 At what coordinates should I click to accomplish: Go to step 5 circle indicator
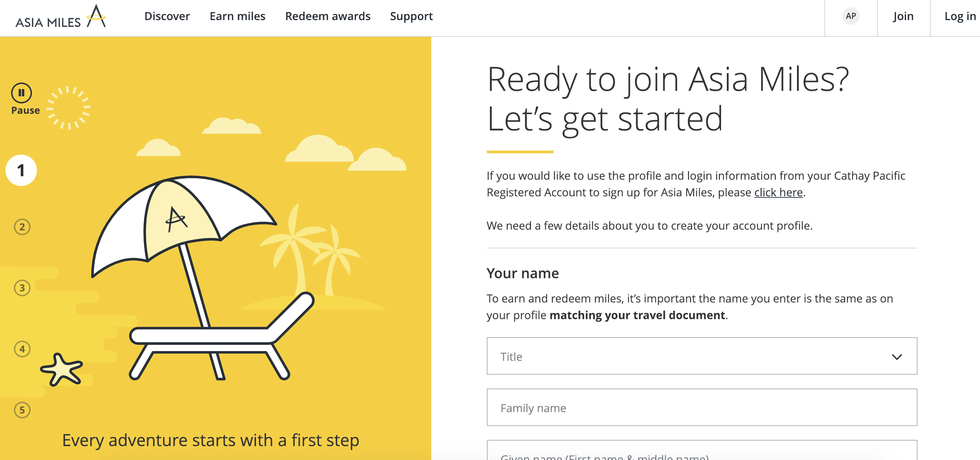[22, 410]
